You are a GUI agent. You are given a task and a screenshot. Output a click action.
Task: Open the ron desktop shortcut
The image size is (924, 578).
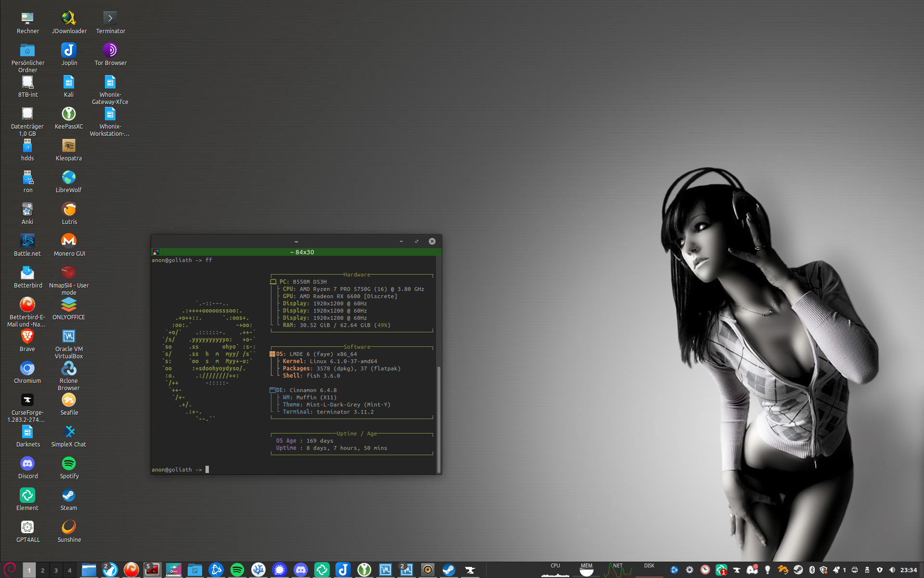tap(27, 182)
